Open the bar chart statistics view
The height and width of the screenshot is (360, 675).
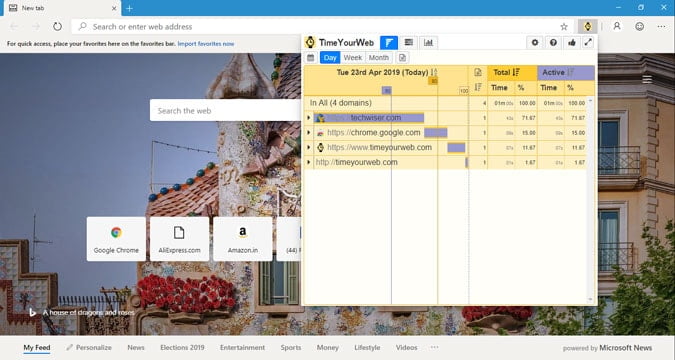pos(428,42)
